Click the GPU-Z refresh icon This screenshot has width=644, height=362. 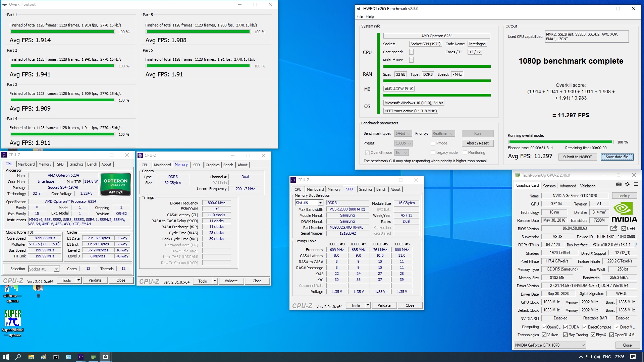click(x=628, y=184)
